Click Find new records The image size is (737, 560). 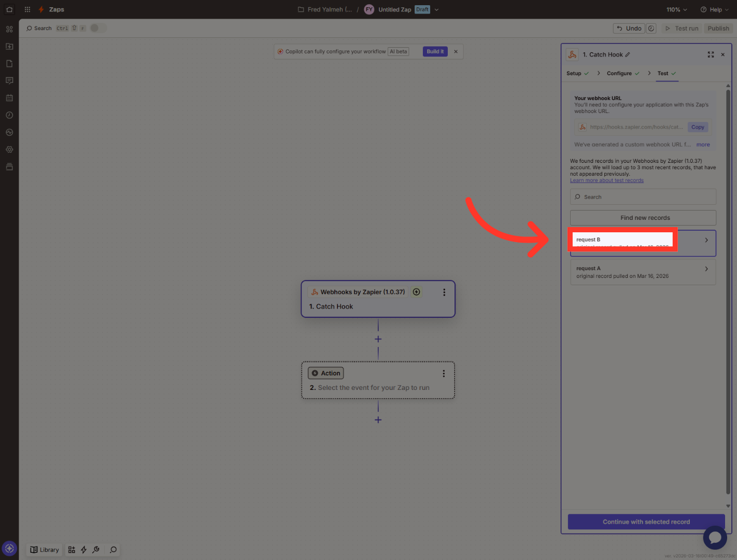pyautogui.click(x=643, y=218)
